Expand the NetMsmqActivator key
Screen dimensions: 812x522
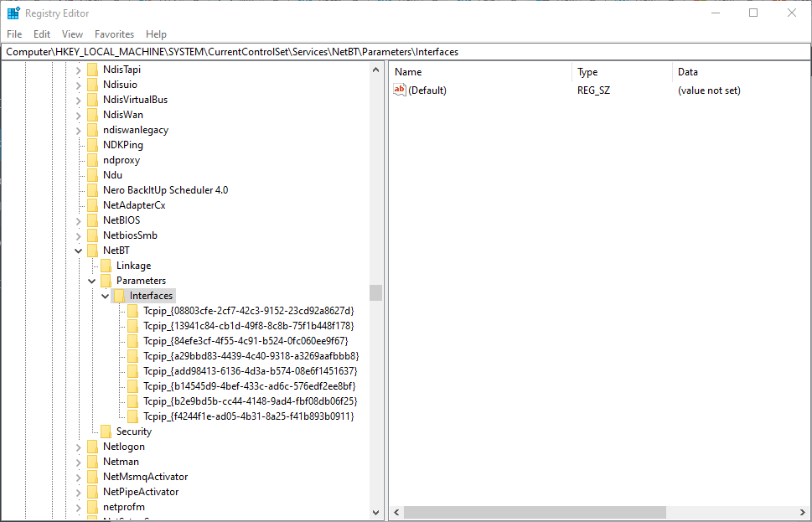click(78, 477)
